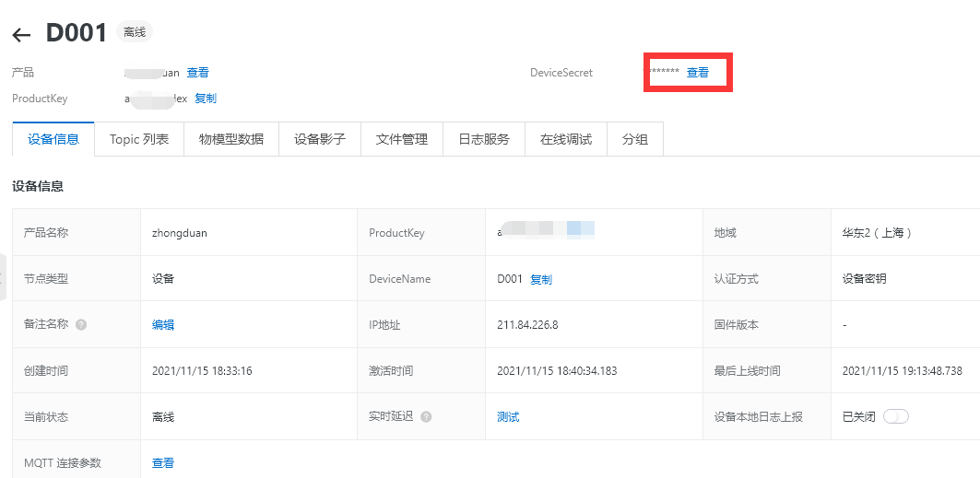Open the Topic 列表 tab

[139, 139]
